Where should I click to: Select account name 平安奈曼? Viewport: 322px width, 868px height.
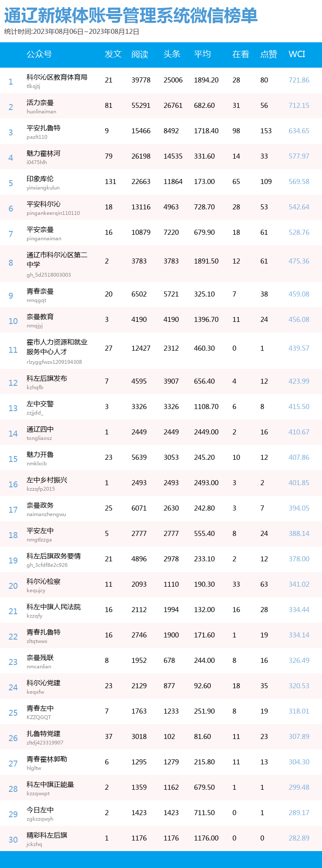40,229
